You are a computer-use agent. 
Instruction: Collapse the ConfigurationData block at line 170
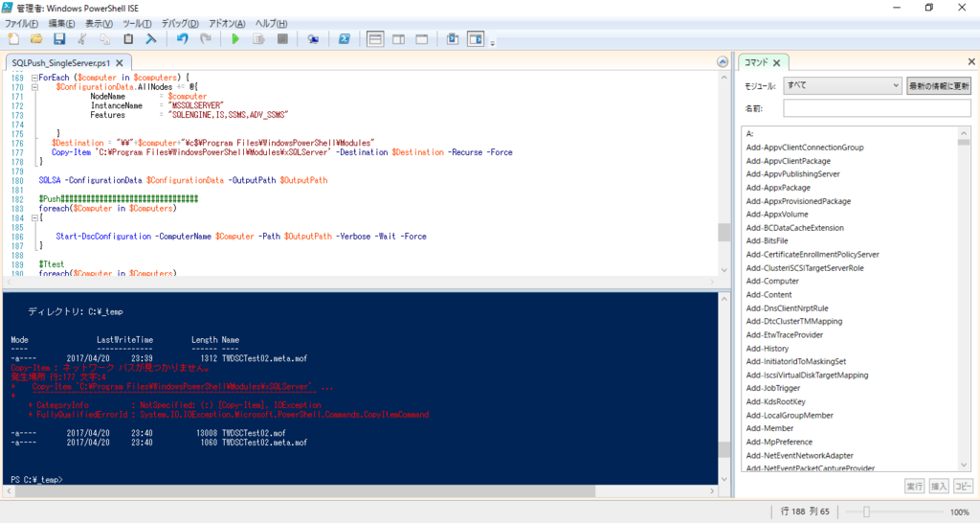[34, 87]
